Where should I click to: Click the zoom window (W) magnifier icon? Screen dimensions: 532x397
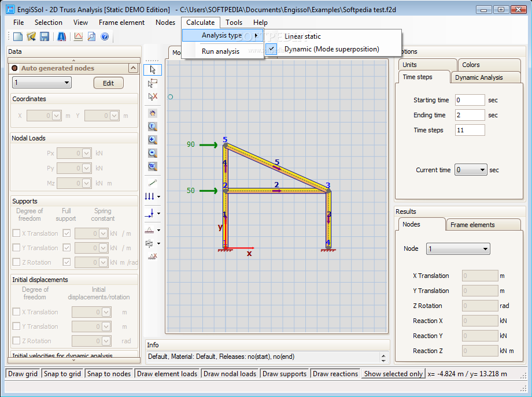(153, 166)
